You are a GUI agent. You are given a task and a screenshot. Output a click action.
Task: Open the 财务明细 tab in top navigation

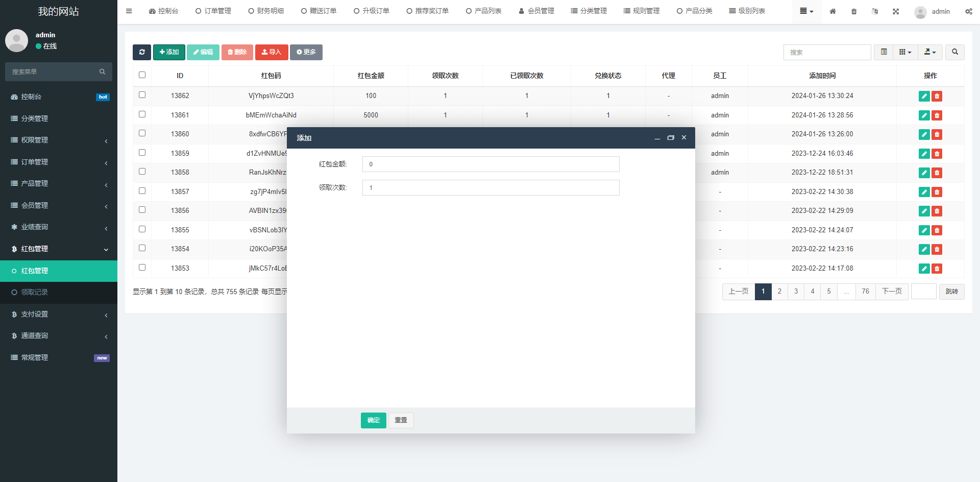[266, 11]
